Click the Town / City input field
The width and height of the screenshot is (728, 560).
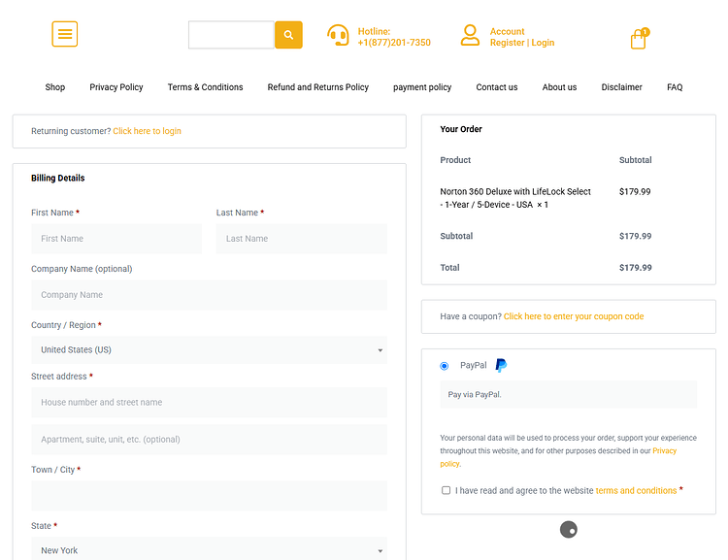(209, 495)
